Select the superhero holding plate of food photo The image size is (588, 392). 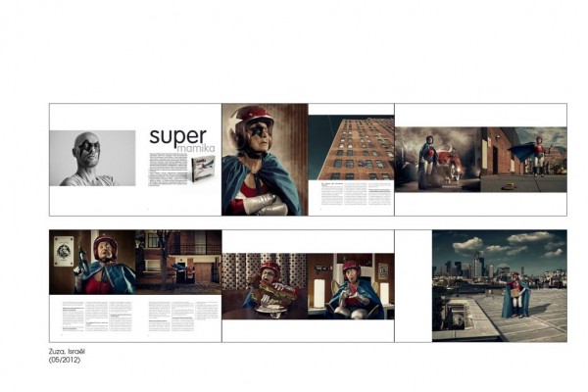[265, 285]
